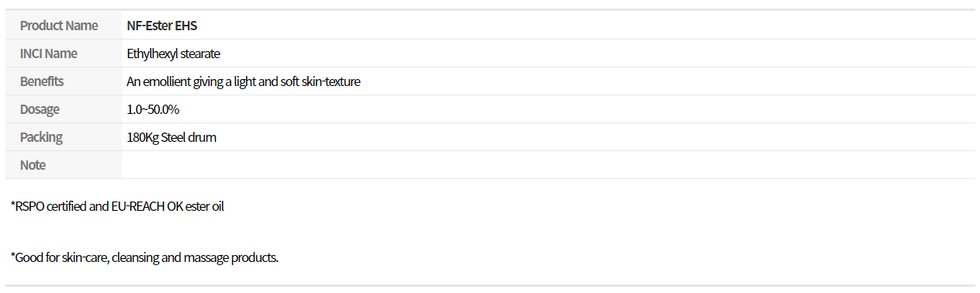This screenshot has height=293, width=980.
Task: Click the RSPO certified note line
Action: [117, 207]
